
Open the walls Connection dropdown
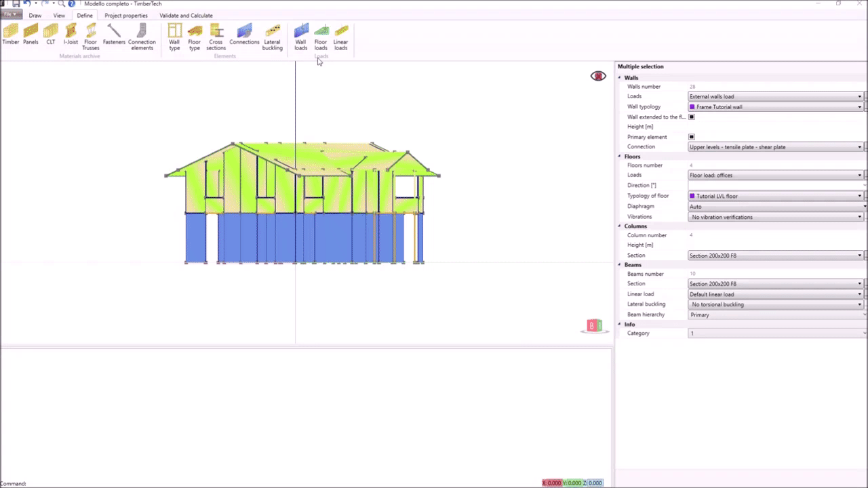coord(859,147)
